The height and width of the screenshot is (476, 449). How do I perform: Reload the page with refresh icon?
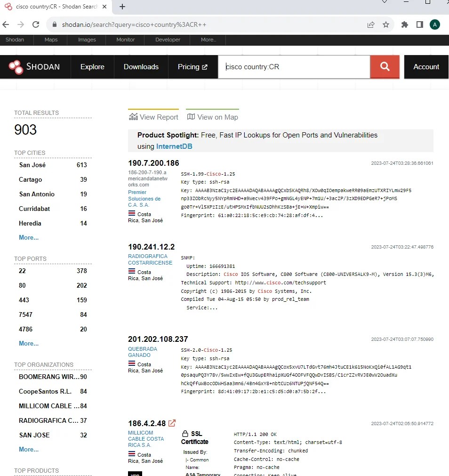click(x=36, y=24)
